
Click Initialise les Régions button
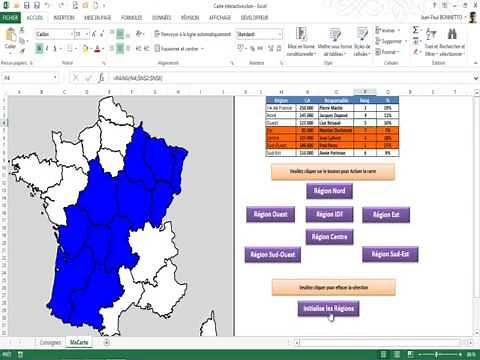[x=328, y=309]
